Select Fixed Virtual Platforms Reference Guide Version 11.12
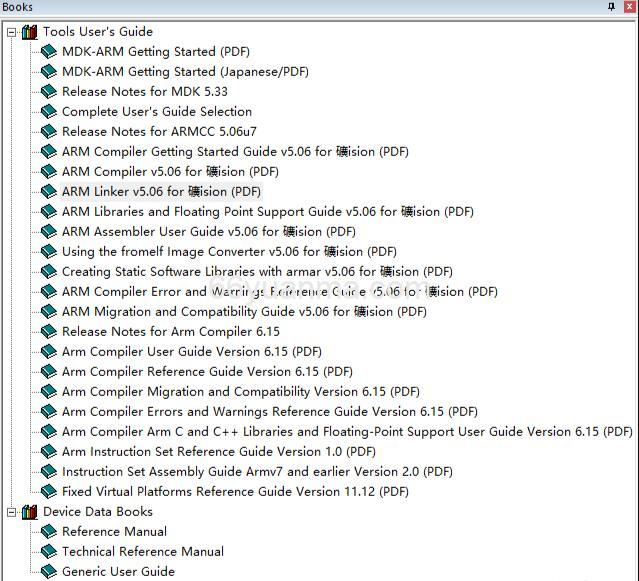This screenshot has width=639, height=581. pos(235,491)
